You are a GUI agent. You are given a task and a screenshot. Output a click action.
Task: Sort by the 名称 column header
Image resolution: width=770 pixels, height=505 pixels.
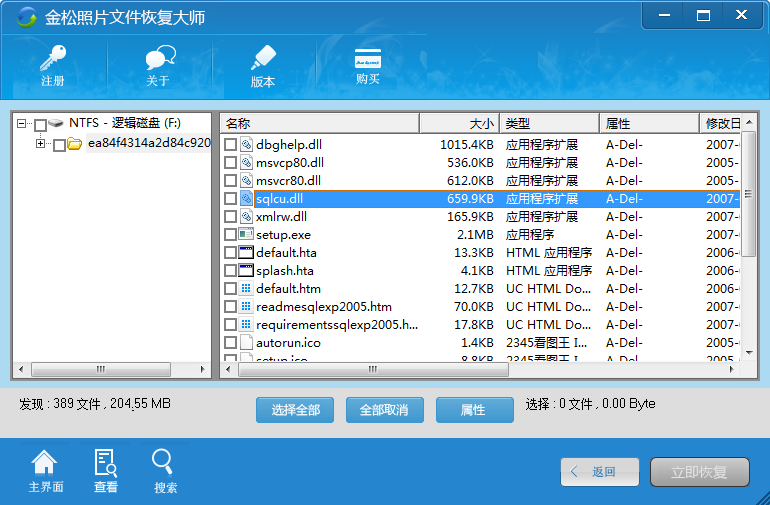pos(320,123)
